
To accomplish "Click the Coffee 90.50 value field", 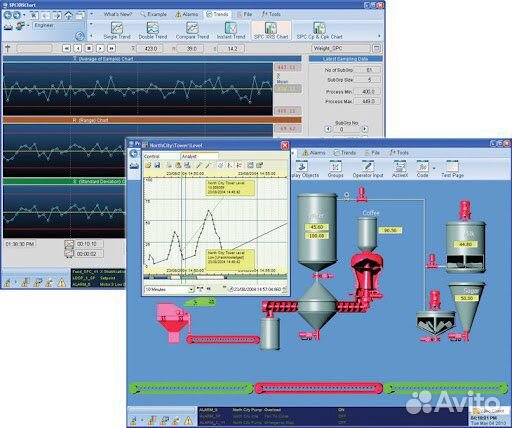I will pos(390,230).
